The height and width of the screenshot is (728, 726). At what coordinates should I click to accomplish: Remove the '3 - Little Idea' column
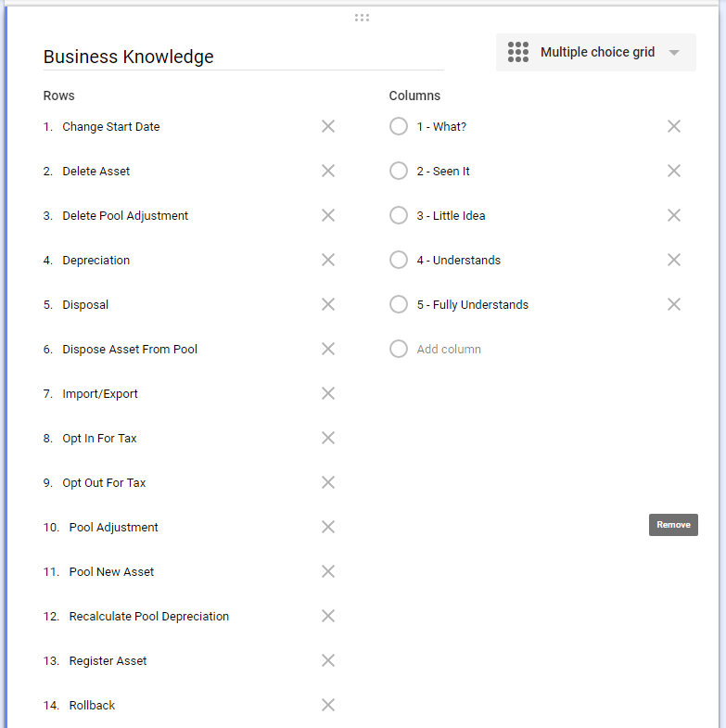coord(674,215)
